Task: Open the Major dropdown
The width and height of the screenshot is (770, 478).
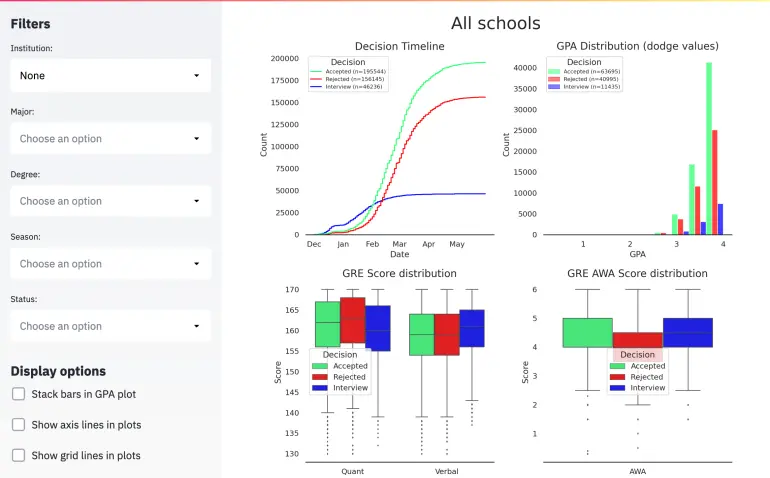Action: (110, 139)
